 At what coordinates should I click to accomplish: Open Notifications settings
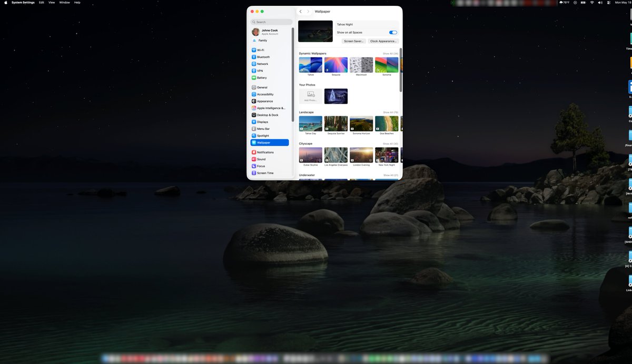click(270, 152)
